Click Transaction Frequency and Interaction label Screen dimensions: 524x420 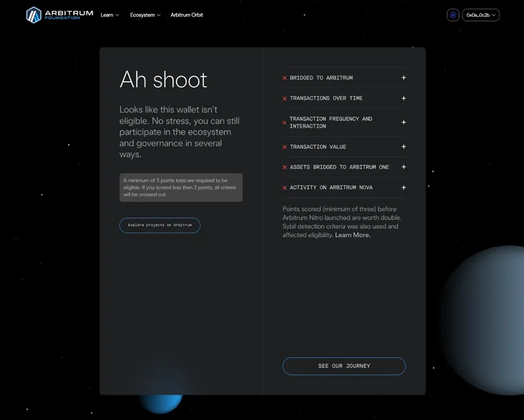[331, 122]
